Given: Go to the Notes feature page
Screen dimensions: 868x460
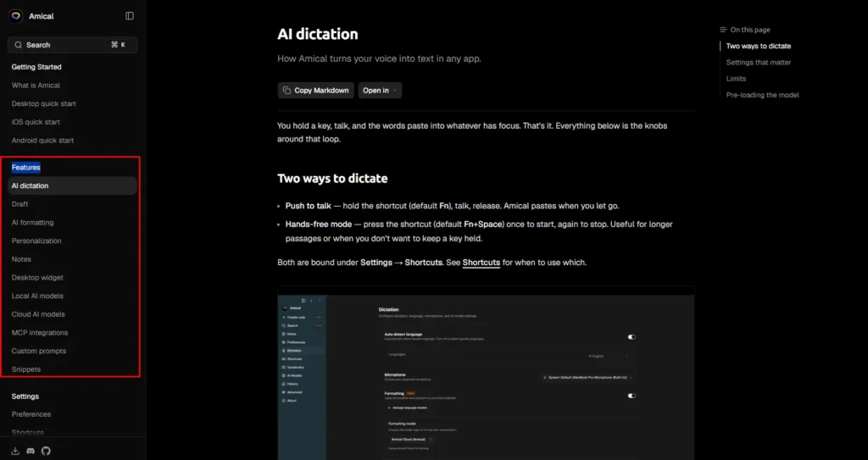Looking at the screenshot, I should pyautogui.click(x=21, y=258).
